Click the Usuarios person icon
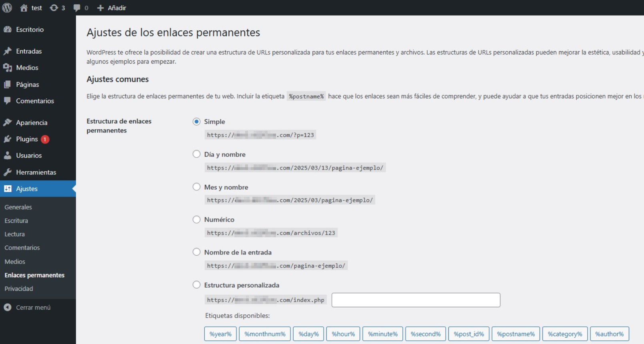The image size is (644, 344). (x=8, y=155)
